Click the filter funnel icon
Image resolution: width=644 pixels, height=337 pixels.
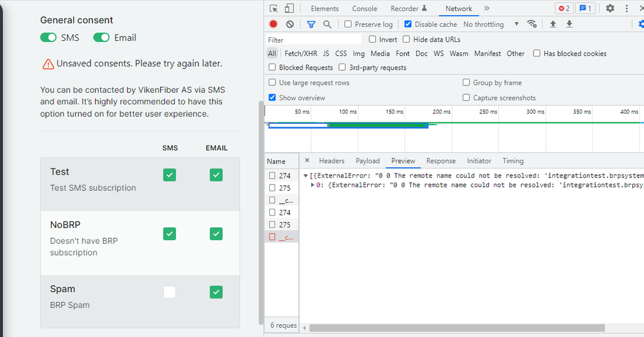click(x=311, y=24)
